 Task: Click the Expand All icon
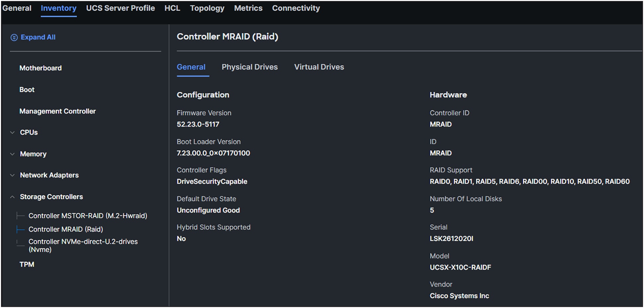click(x=14, y=37)
